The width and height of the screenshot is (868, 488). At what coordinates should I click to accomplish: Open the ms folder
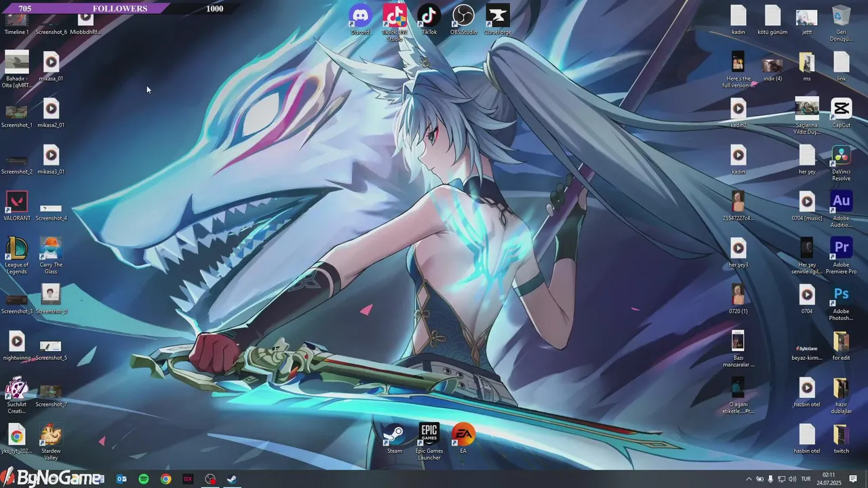[x=807, y=66]
